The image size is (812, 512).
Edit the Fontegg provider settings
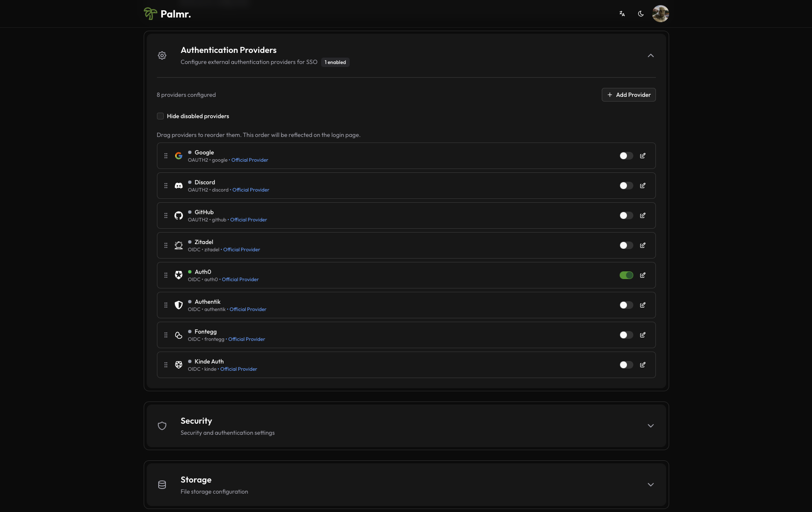pyautogui.click(x=643, y=335)
